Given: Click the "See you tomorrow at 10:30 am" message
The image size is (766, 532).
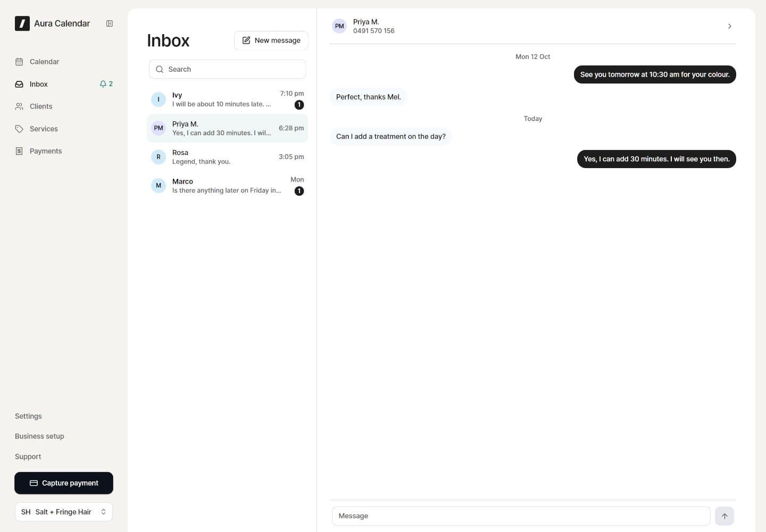Looking at the screenshot, I should point(655,74).
